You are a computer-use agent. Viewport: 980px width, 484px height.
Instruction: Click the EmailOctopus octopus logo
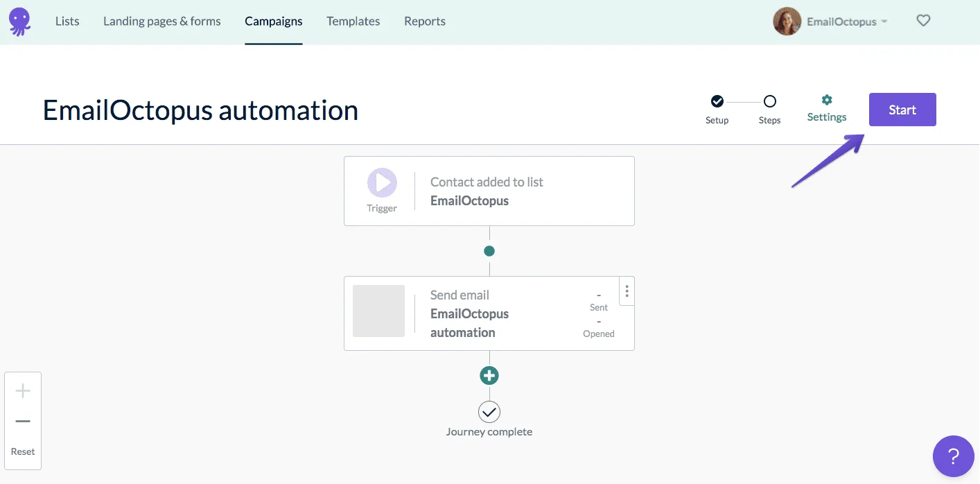19,21
